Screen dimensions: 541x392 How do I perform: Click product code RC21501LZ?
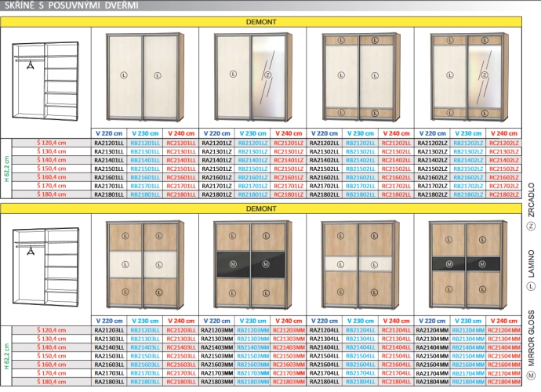[289, 169]
